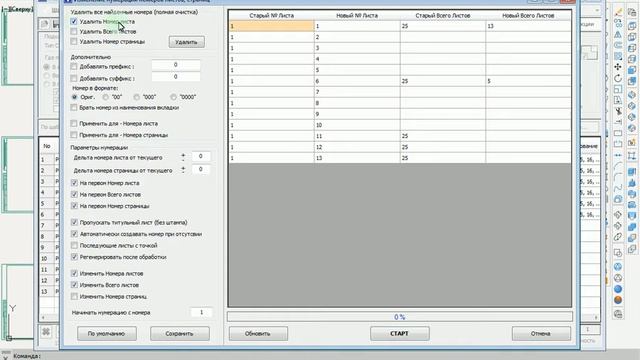Click the orange shaded sphere icon

click(618, 300)
